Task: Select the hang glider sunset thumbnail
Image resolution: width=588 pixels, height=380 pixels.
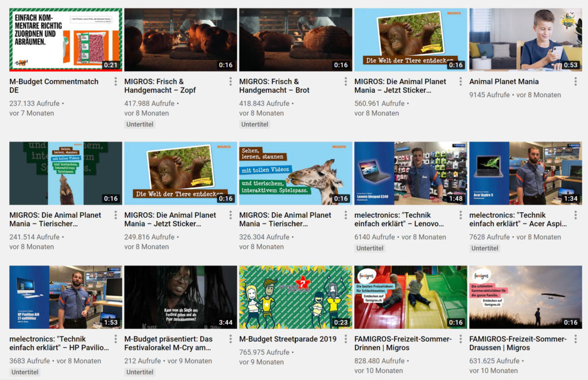Action: tap(525, 297)
